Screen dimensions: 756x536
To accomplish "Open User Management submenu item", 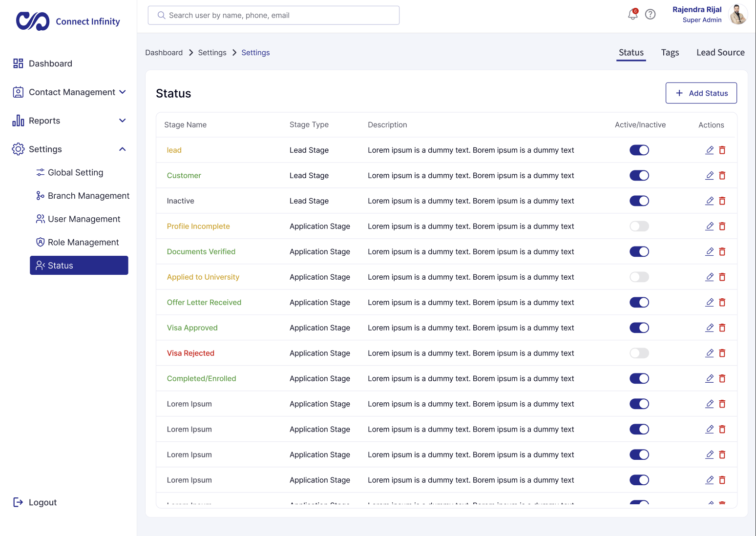I will pos(78,219).
